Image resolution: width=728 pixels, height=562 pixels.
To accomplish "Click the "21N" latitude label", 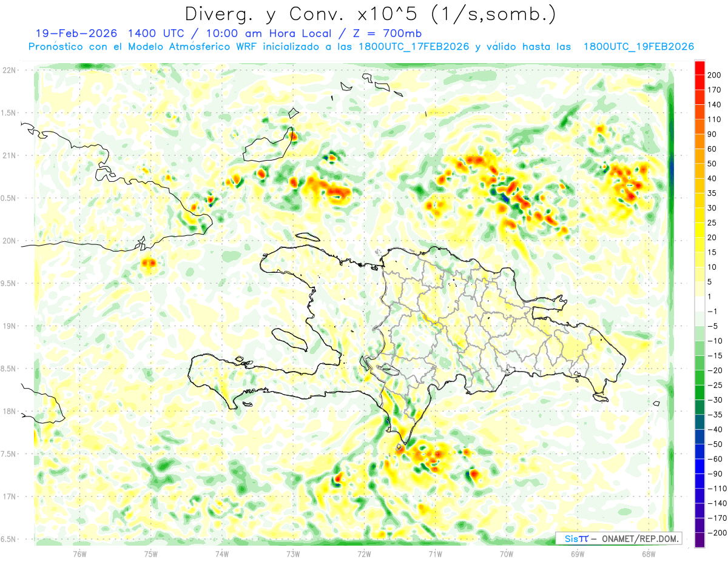I will click(x=8, y=155).
